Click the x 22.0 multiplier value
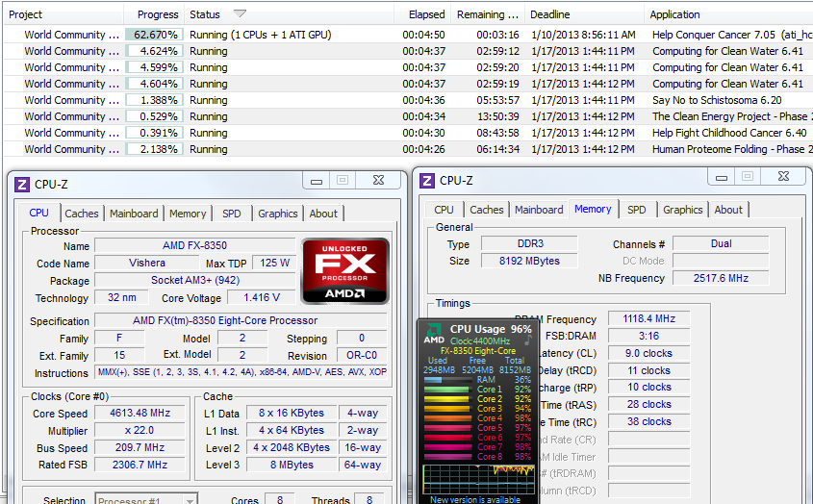 coord(140,430)
